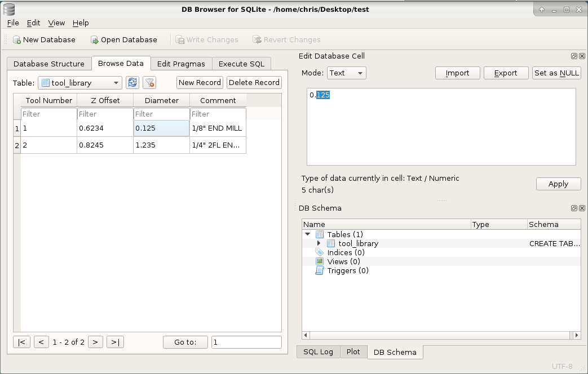Screen dimensions: 588x374
Task: Click the Diameter filter field
Action: [162, 114]
